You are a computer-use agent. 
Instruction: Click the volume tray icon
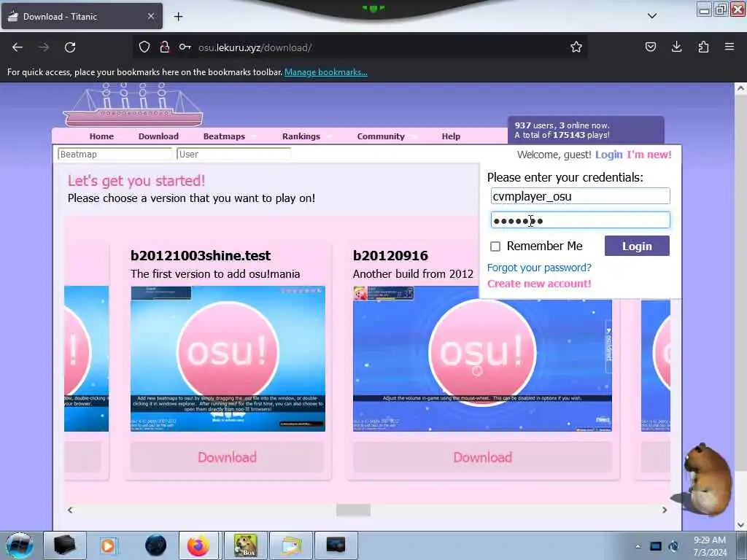pyautogui.click(x=673, y=546)
